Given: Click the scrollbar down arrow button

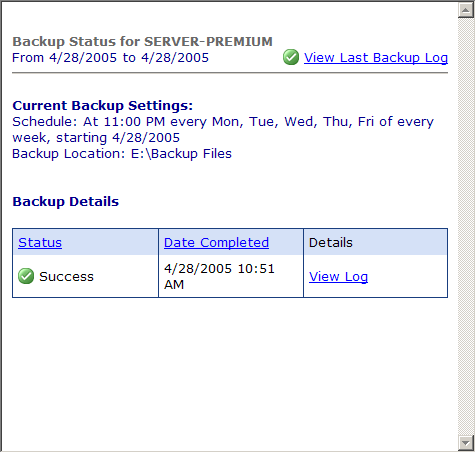Looking at the screenshot, I should click(466, 443).
